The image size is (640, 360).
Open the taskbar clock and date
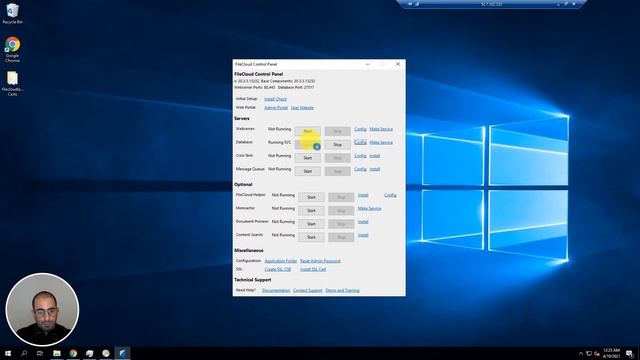tap(611, 353)
